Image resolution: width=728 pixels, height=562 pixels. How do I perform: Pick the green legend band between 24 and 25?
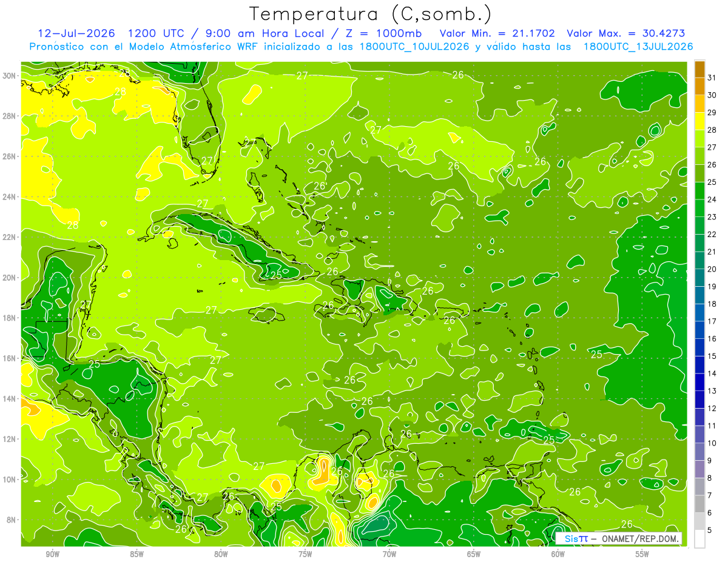click(x=699, y=191)
